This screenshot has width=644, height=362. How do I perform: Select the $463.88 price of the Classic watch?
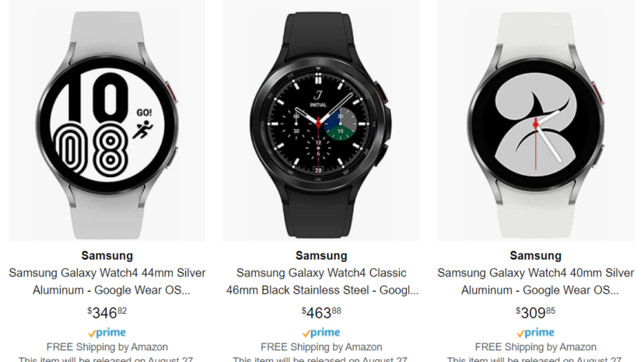321,313
